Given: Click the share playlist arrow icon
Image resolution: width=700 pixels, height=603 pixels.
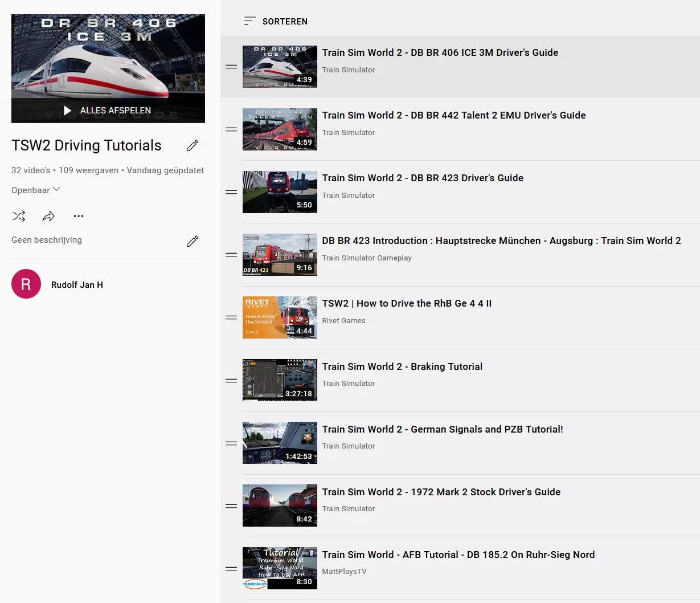Looking at the screenshot, I should 48,216.
